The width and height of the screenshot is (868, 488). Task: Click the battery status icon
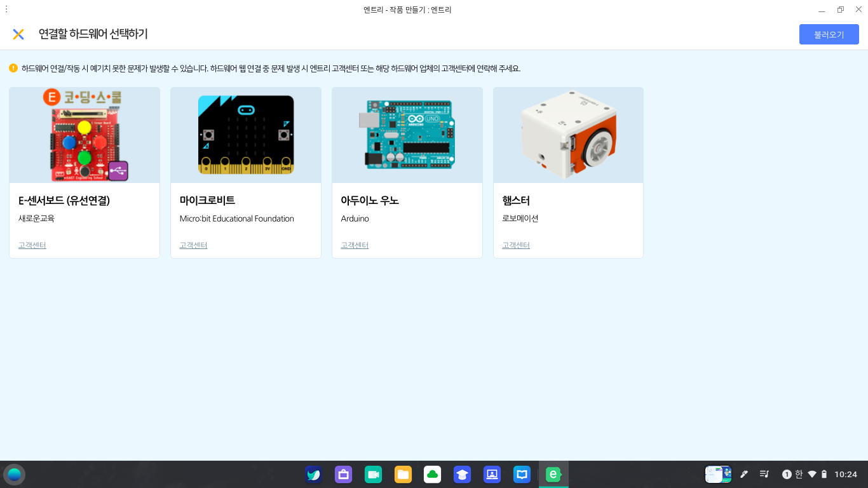click(x=824, y=475)
